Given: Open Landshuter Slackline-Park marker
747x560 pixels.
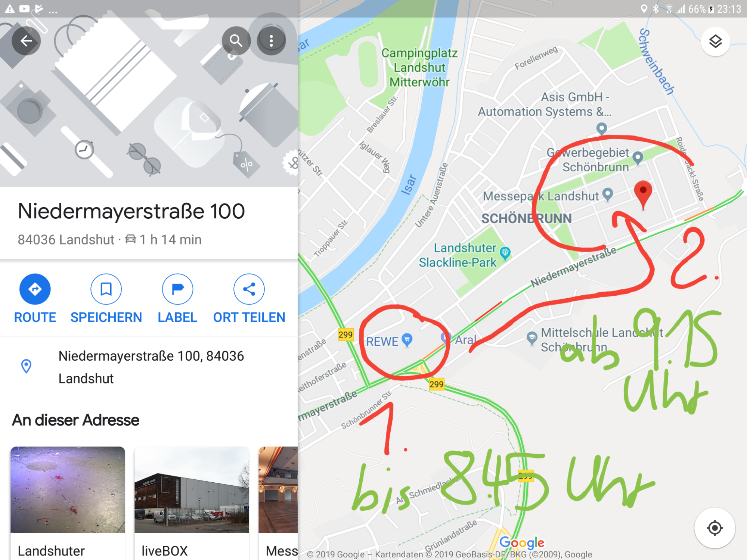Looking at the screenshot, I should coord(505,253).
